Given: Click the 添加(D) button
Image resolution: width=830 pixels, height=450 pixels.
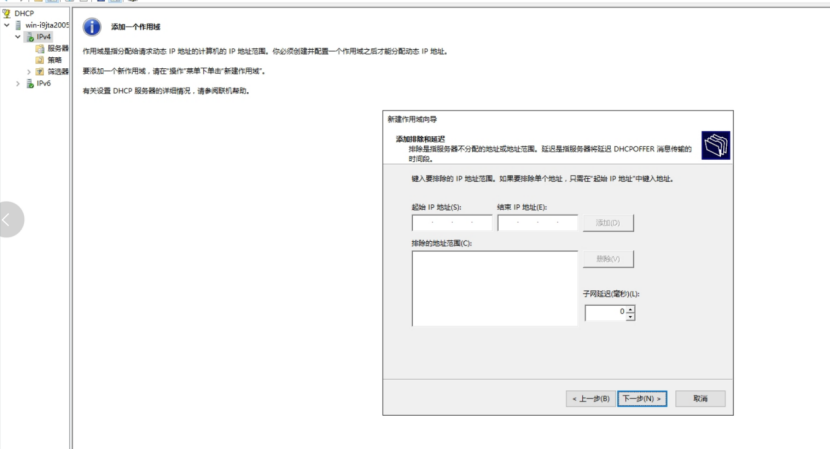Looking at the screenshot, I should click(x=608, y=223).
